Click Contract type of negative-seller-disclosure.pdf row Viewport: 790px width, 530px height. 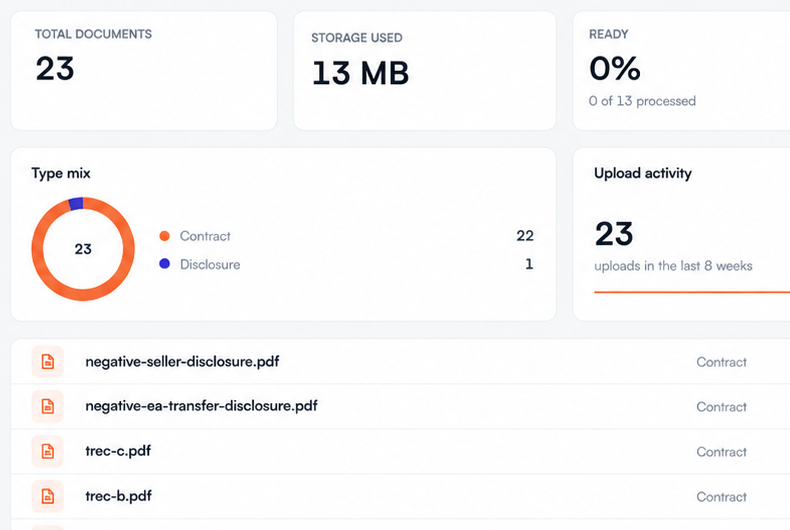pyautogui.click(x=721, y=362)
